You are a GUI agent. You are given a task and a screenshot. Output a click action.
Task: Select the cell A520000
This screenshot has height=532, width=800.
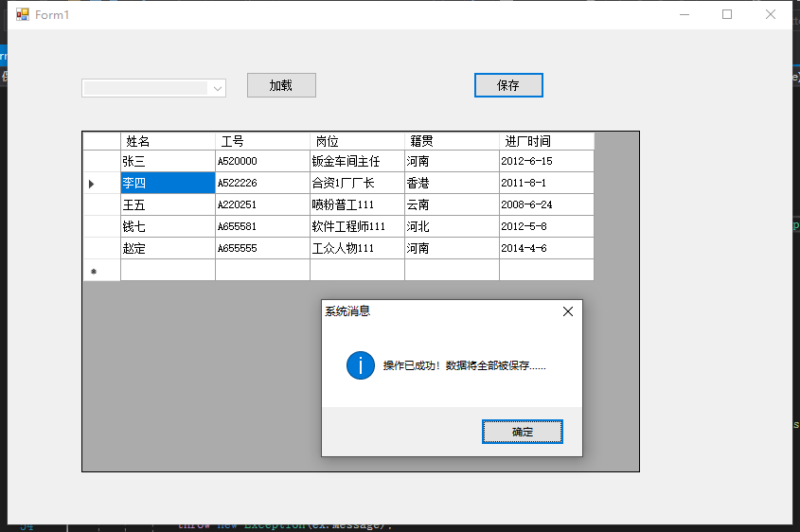tap(262, 161)
